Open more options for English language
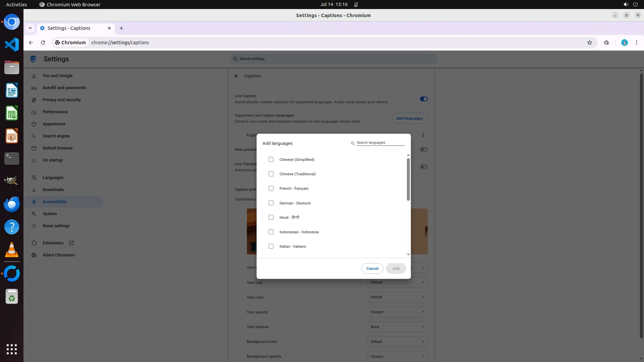The height and width of the screenshot is (362, 644). (x=423, y=135)
